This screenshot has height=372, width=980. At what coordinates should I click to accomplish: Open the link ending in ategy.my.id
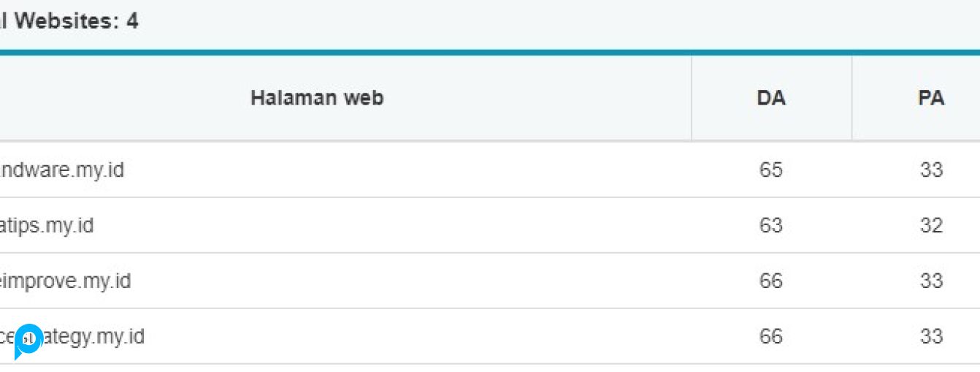tap(95, 336)
